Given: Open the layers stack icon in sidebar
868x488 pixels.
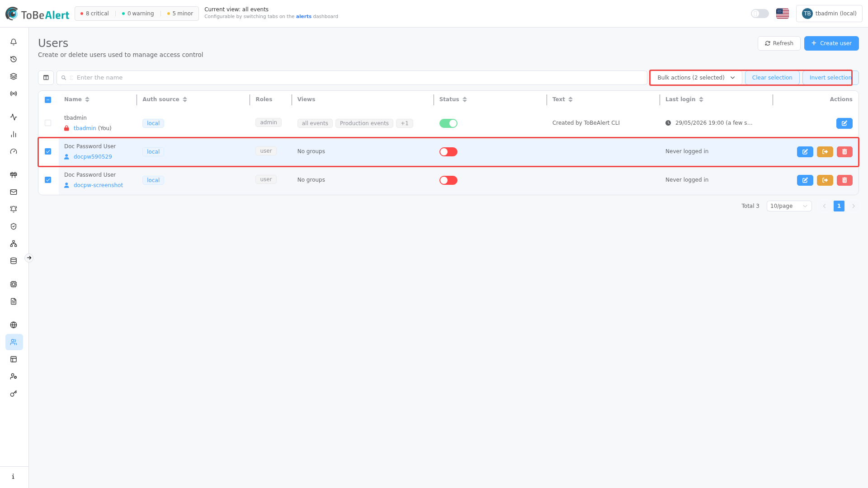Looking at the screenshot, I should (x=14, y=76).
